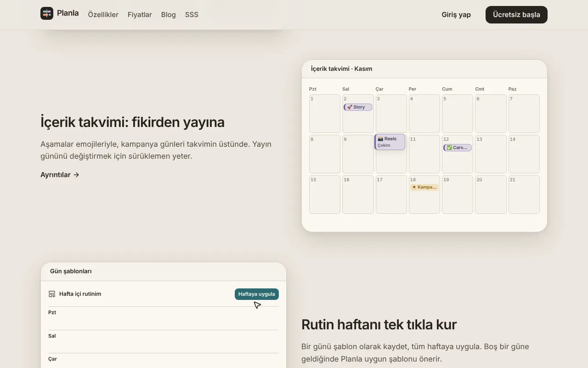588x368 pixels.
Task: Open the Özellikler menu item
Action: 103,15
